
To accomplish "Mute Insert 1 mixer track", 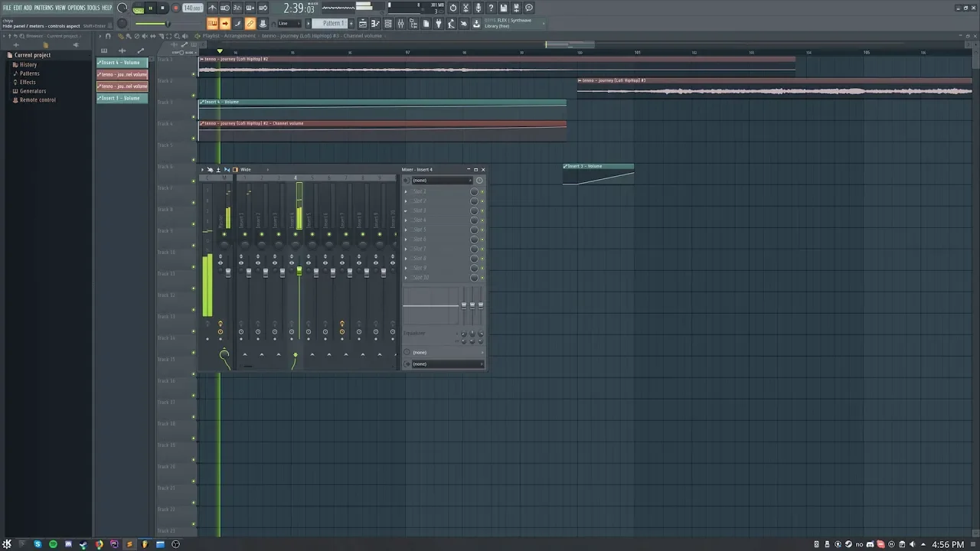I will click(x=244, y=235).
